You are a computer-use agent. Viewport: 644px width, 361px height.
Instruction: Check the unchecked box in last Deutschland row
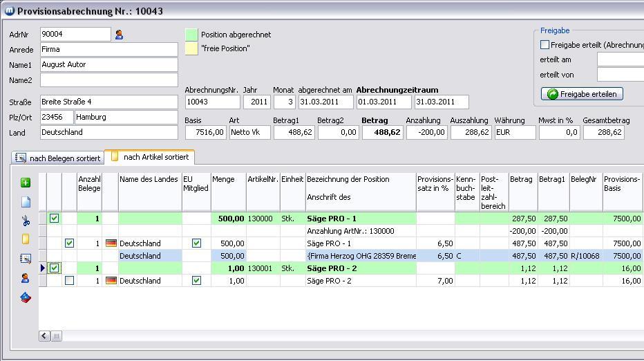(x=69, y=281)
